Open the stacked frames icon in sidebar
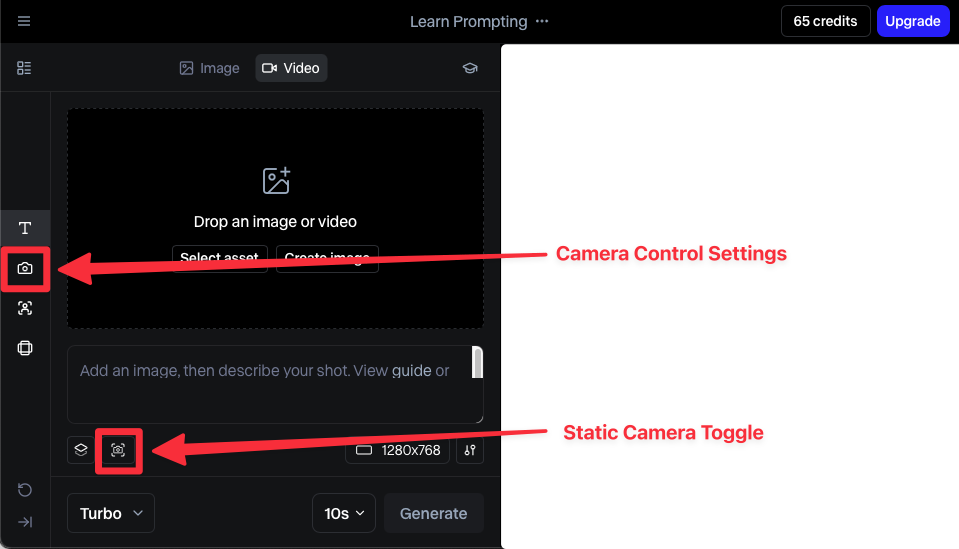The width and height of the screenshot is (959, 549). tap(25, 348)
